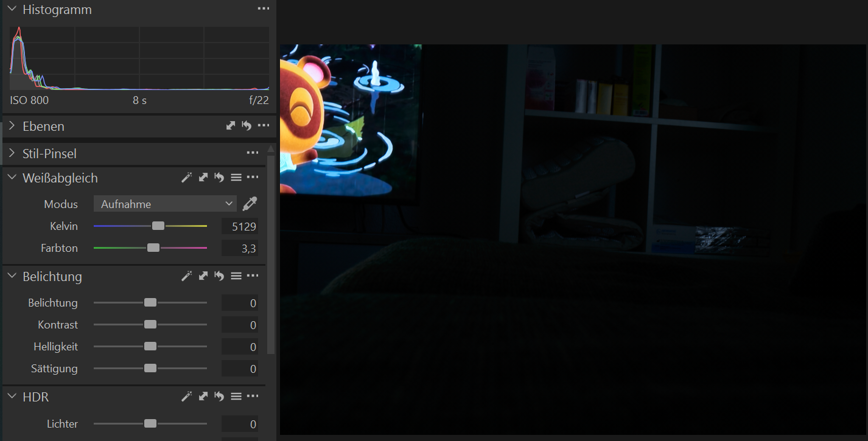The width and height of the screenshot is (868, 441).
Task: Expand the Ebenen panel
Action: click(12, 126)
